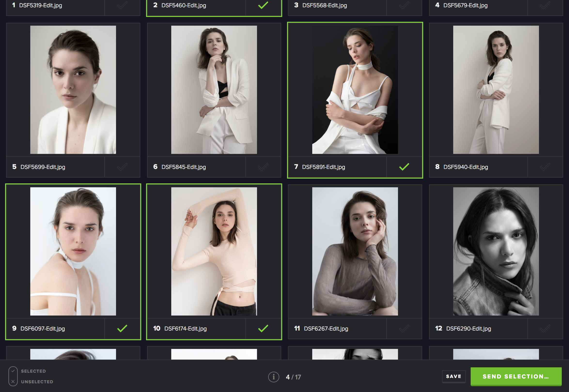Filter by SELECTED label
The width and height of the screenshot is (569, 392).
click(33, 371)
